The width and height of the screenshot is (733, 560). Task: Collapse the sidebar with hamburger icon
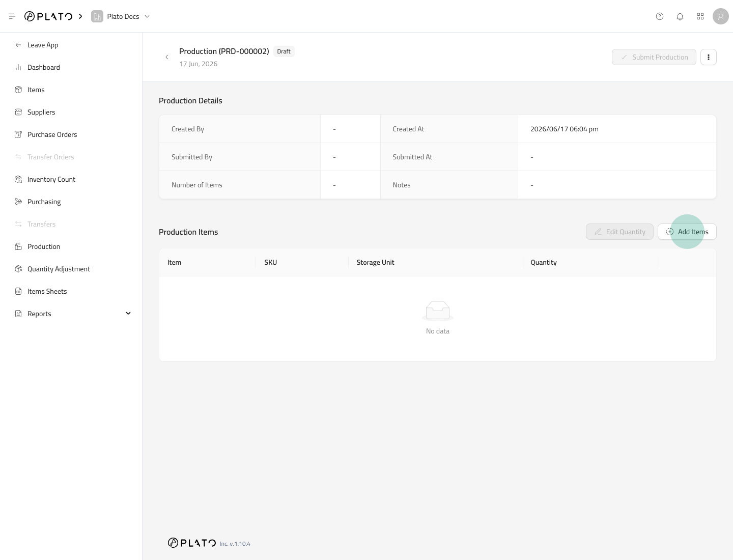pos(12,16)
